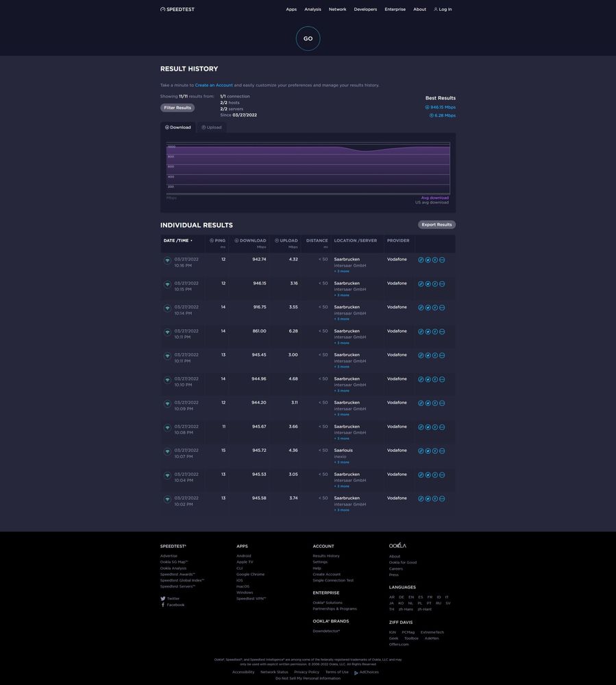Go to the Network menu item
The height and width of the screenshot is (685, 616).
(338, 9)
